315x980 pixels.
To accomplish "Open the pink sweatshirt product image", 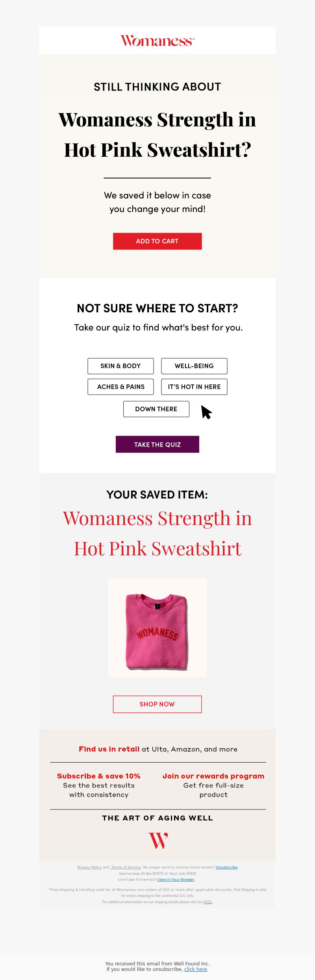I will 157,627.
